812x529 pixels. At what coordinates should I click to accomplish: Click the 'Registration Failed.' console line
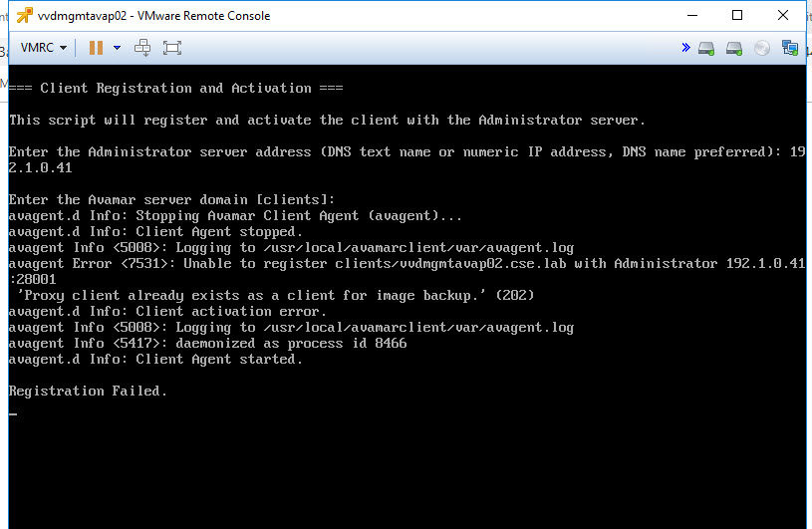(x=88, y=391)
